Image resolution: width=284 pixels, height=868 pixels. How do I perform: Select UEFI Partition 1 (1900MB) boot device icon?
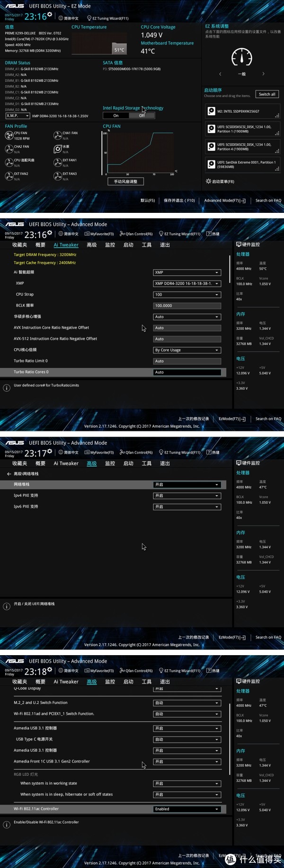(212, 129)
